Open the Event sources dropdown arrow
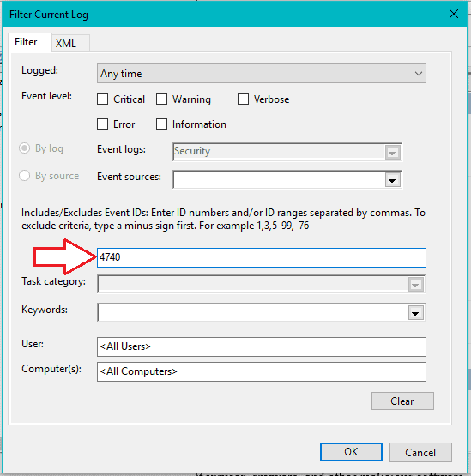471x476 pixels. click(392, 180)
